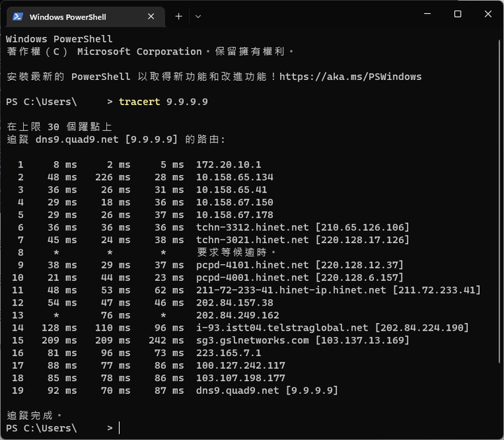Viewport: 504px width, 440px height.
Task: Click hop 18 address 103.107.198.177
Action: click(240, 378)
